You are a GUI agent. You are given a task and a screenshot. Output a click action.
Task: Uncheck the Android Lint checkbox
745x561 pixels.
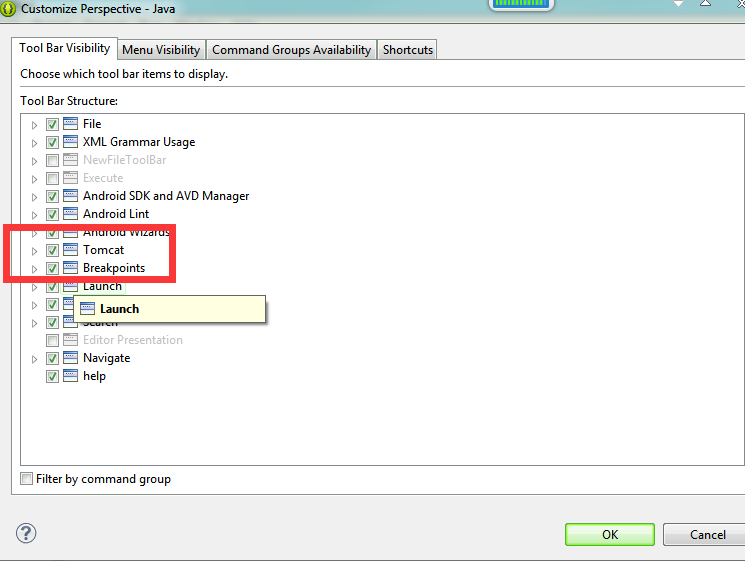[x=52, y=214]
